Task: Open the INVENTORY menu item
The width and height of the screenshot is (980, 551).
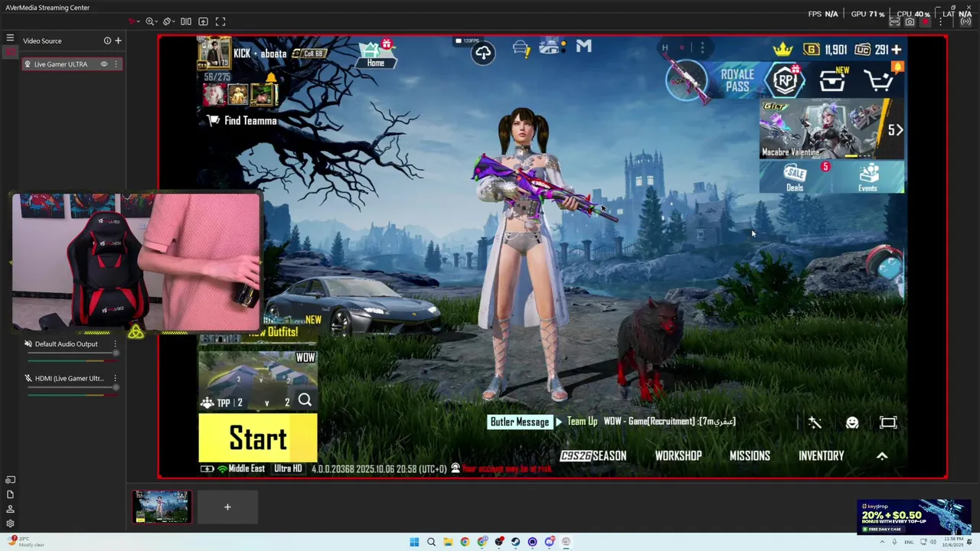Action: [821, 456]
